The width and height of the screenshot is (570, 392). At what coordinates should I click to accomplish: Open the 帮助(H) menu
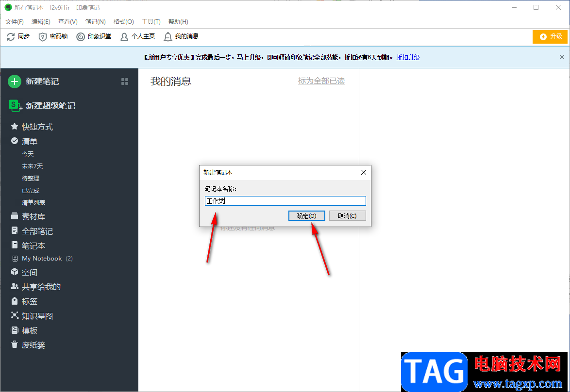pyautogui.click(x=178, y=22)
